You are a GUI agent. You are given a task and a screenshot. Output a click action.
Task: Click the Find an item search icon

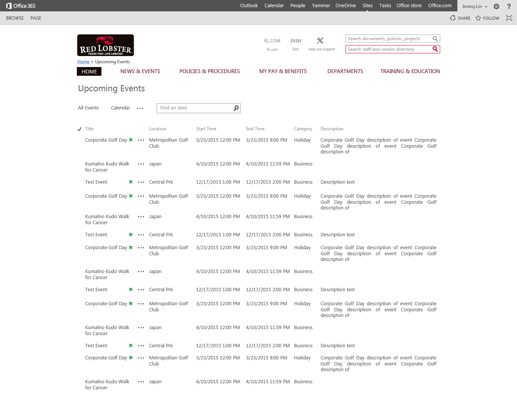click(236, 108)
